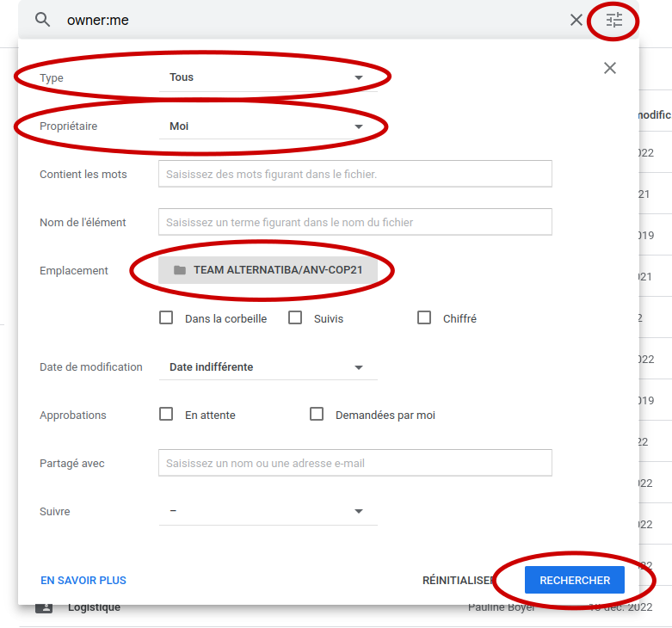Enable the Dans la corbeille checkbox

tap(167, 318)
